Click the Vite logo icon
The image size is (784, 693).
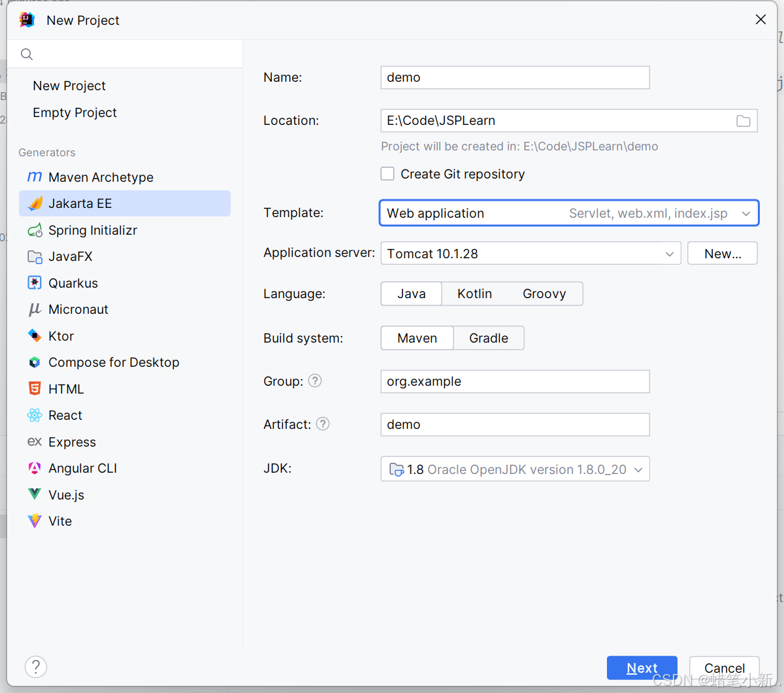[35, 521]
